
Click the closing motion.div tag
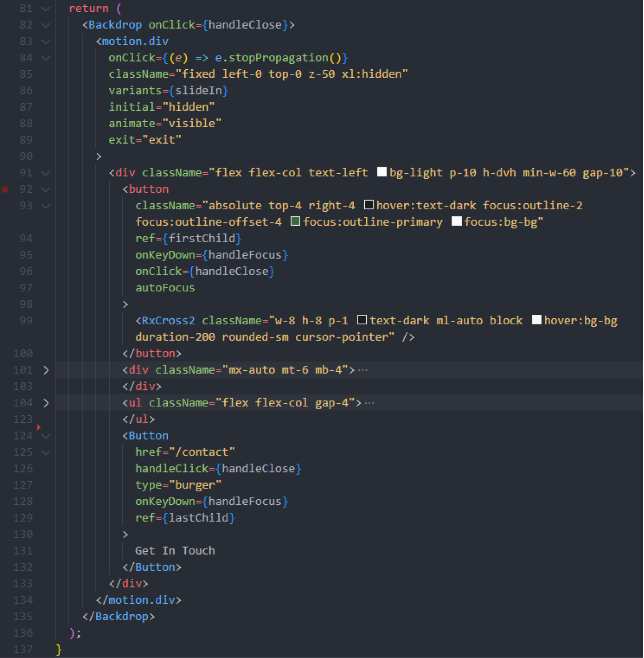tap(139, 600)
